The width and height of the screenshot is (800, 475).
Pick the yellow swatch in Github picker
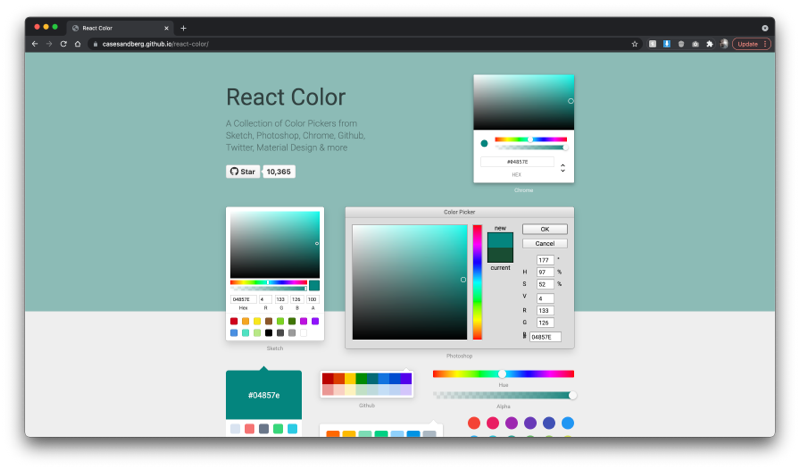[350, 378]
